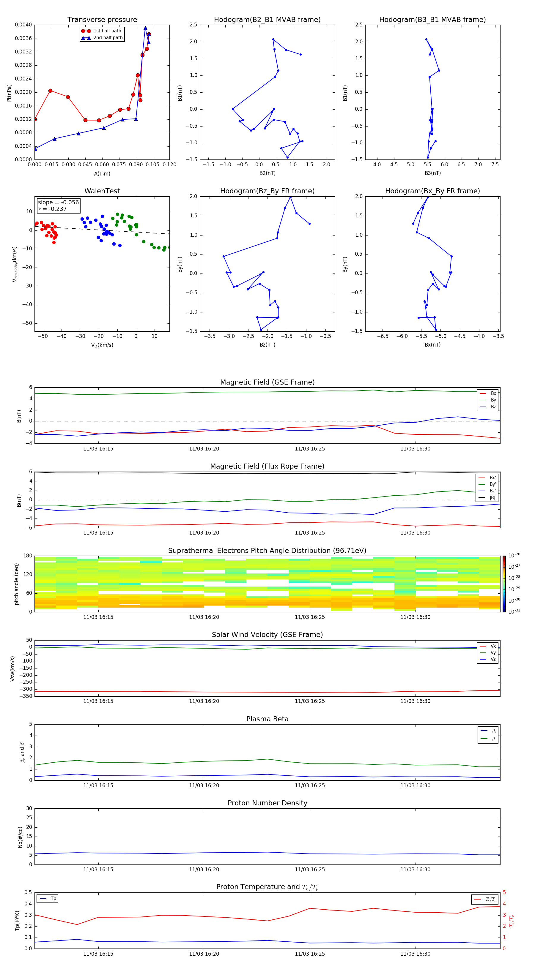The image size is (535, 980).
Task: Select the By' entry in Flux Rope legend
Action: (x=487, y=484)
